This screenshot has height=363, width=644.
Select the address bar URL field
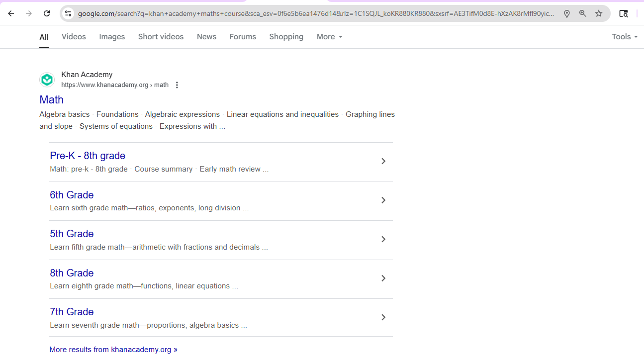(x=316, y=13)
